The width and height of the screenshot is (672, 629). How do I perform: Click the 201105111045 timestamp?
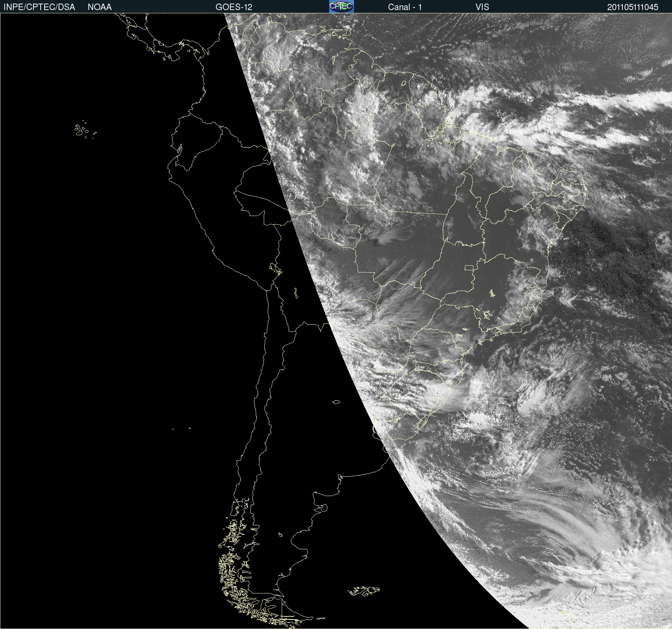pos(633,7)
